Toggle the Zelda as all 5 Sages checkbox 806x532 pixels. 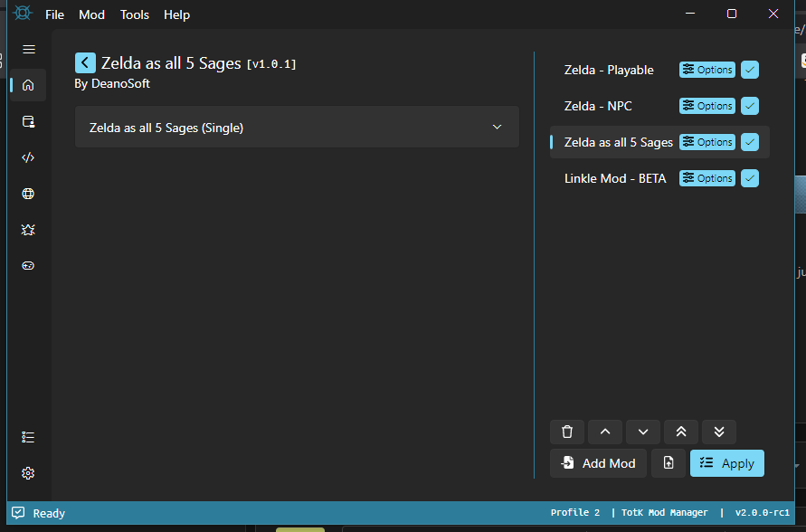pyautogui.click(x=750, y=142)
